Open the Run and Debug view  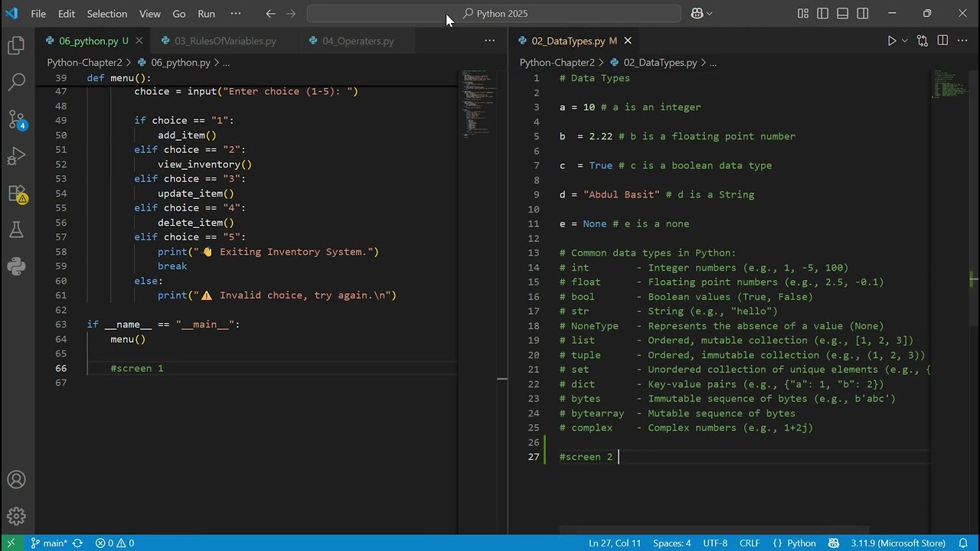coord(16,156)
